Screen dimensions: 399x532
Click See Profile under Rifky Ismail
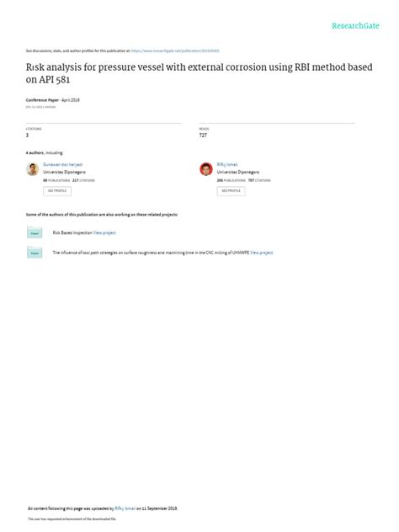pos(231,191)
